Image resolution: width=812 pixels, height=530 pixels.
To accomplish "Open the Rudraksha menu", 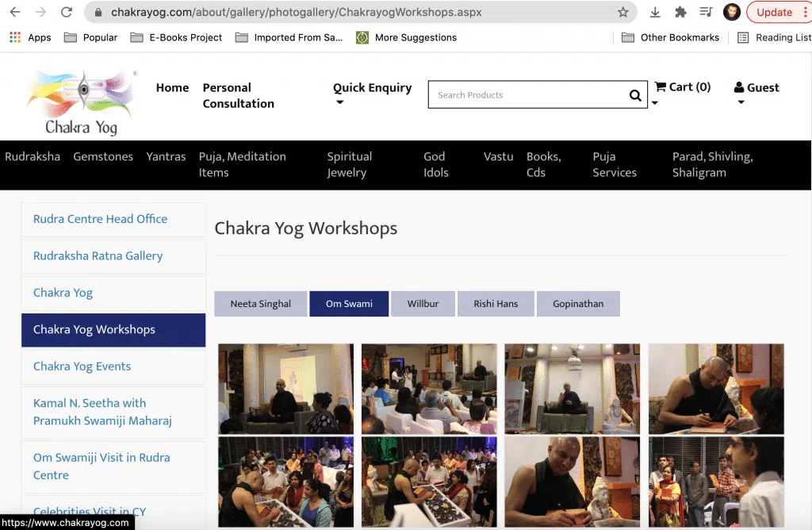I will (x=33, y=156).
